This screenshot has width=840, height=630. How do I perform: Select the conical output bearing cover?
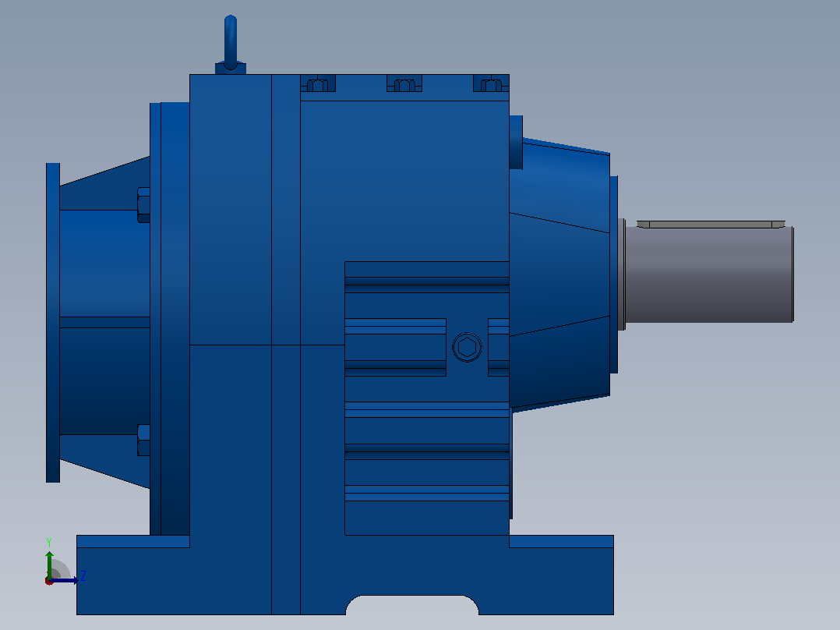[559, 274]
